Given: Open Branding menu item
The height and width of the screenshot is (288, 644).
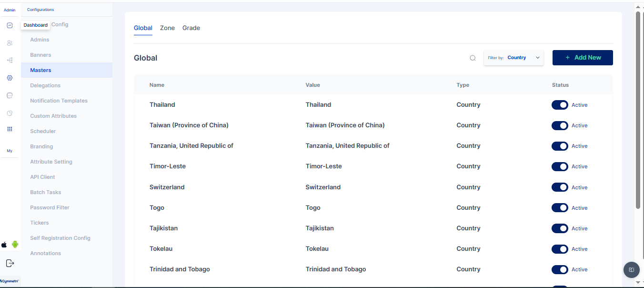Looking at the screenshot, I should (41, 146).
